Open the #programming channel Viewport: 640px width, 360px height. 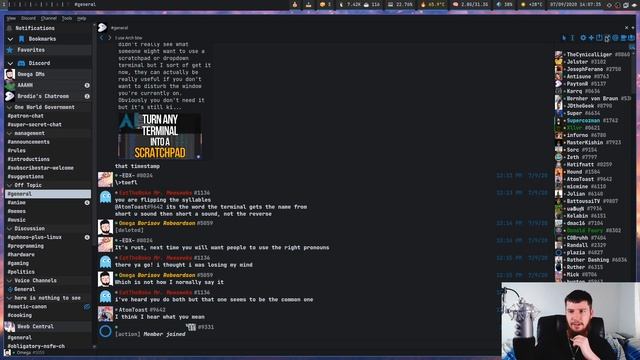click(25, 246)
